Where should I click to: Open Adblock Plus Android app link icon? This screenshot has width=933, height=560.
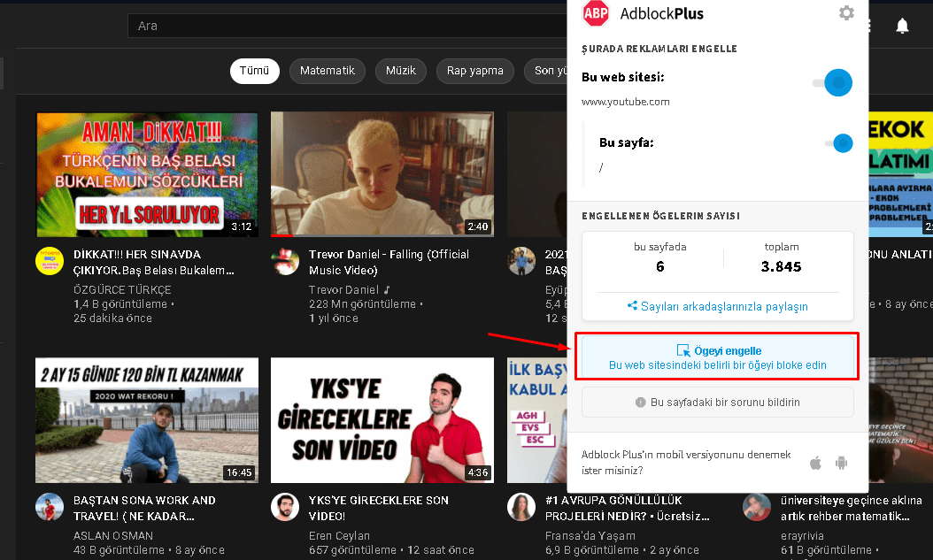[x=841, y=463]
